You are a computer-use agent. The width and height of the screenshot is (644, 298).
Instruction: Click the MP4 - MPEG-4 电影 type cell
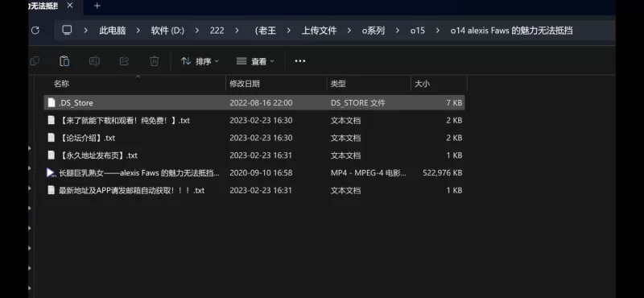(369, 172)
